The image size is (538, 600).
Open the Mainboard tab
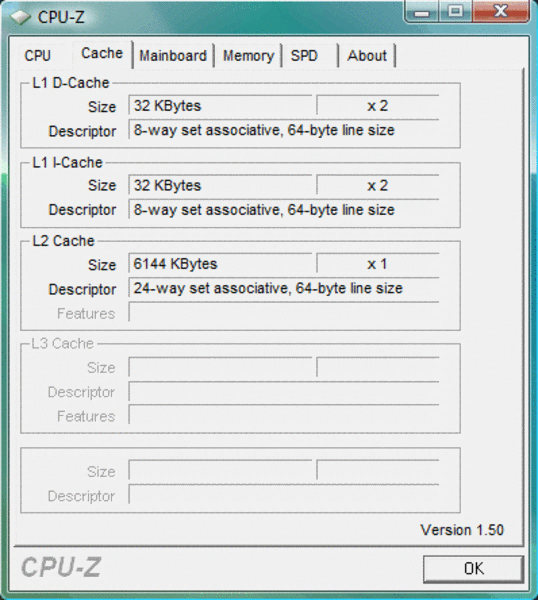coord(173,56)
